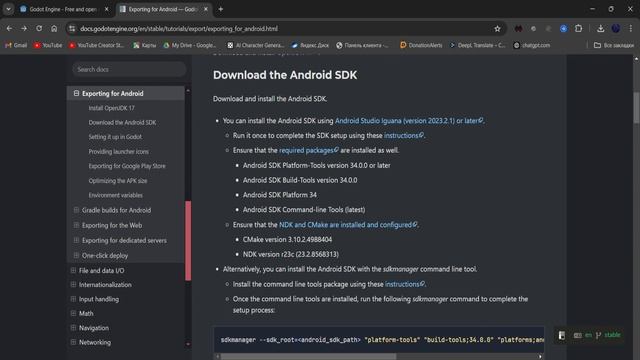The image size is (640, 360).
Task: View site information icon in address bar
Action: (x=72, y=29)
